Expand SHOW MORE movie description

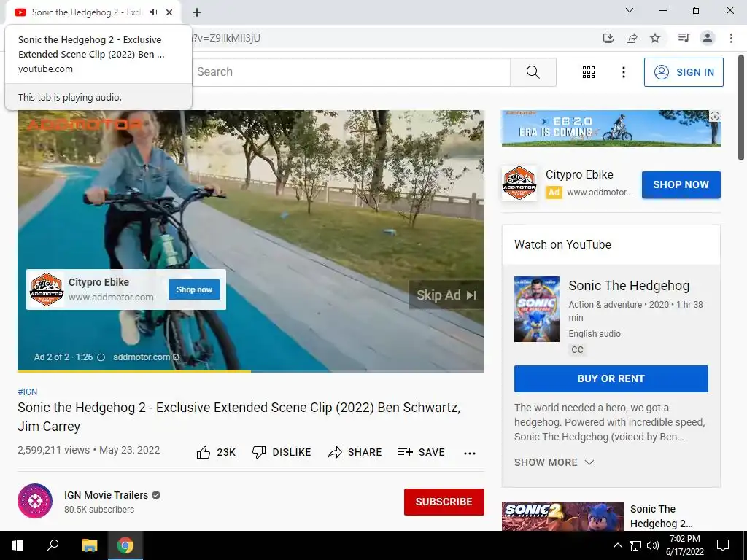554,462
